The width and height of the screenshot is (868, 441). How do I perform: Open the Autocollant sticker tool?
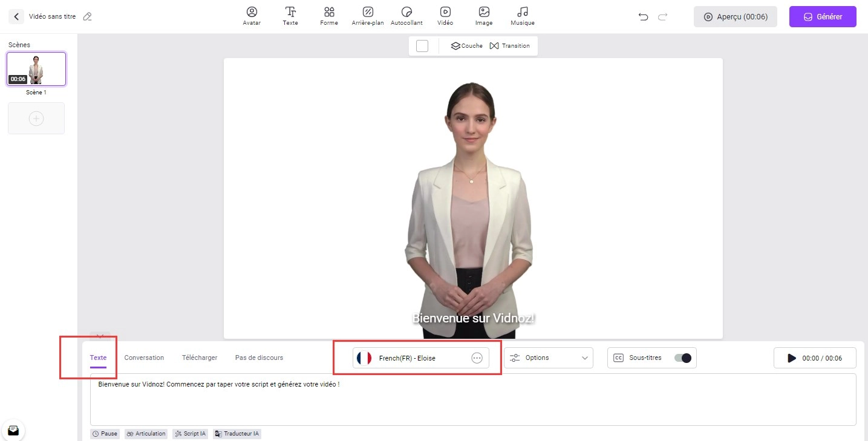pos(406,16)
